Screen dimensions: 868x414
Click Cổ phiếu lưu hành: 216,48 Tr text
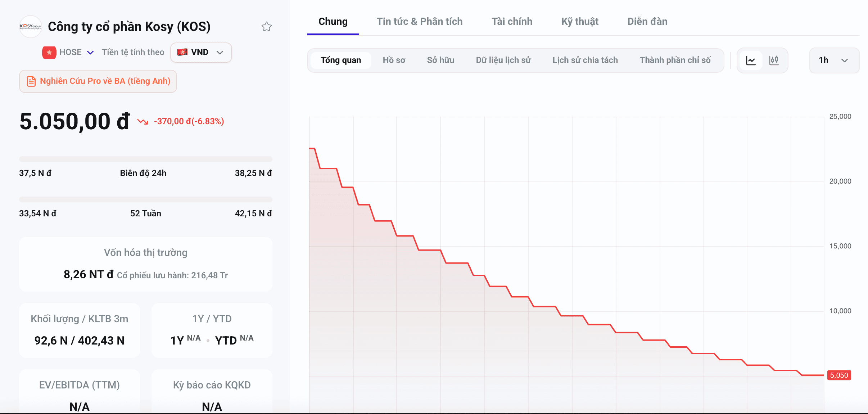pos(172,276)
